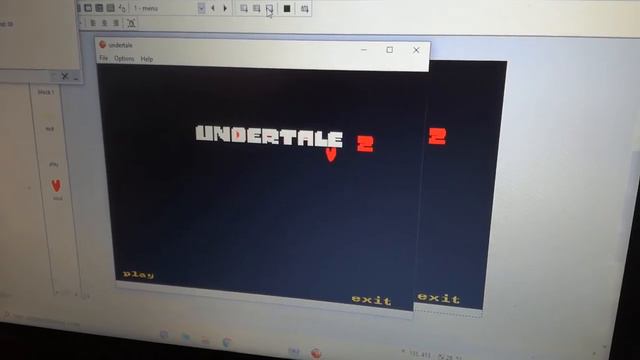Click the play option in the game
The height and width of the screenshot is (360, 640).
[138, 275]
